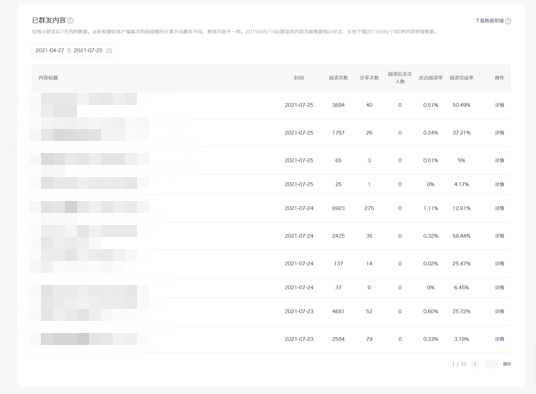Open calendar icon in date range field
536x394 pixels.
coord(109,51)
